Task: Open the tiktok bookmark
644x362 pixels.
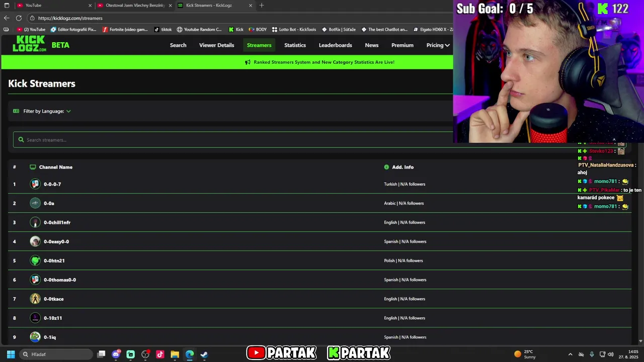Action: (x=163, y=30)
